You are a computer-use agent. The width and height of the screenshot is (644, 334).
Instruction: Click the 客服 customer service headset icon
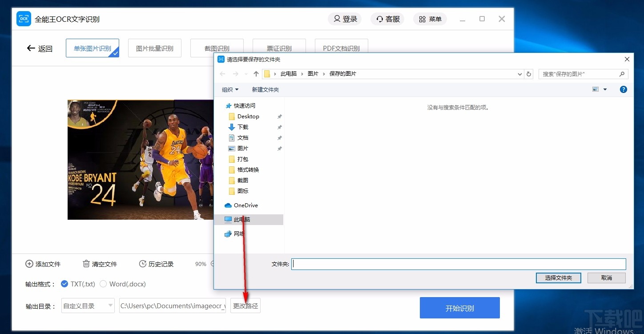point(379,19)
